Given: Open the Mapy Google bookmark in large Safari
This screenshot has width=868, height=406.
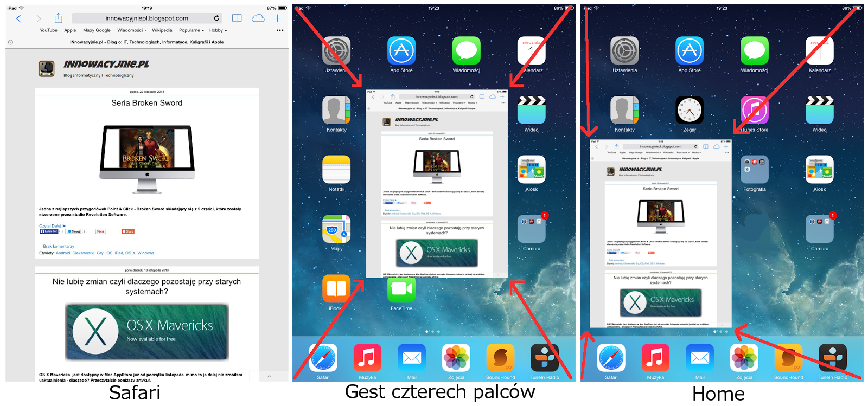Looking at the screenshot, I should click(97, 30).
